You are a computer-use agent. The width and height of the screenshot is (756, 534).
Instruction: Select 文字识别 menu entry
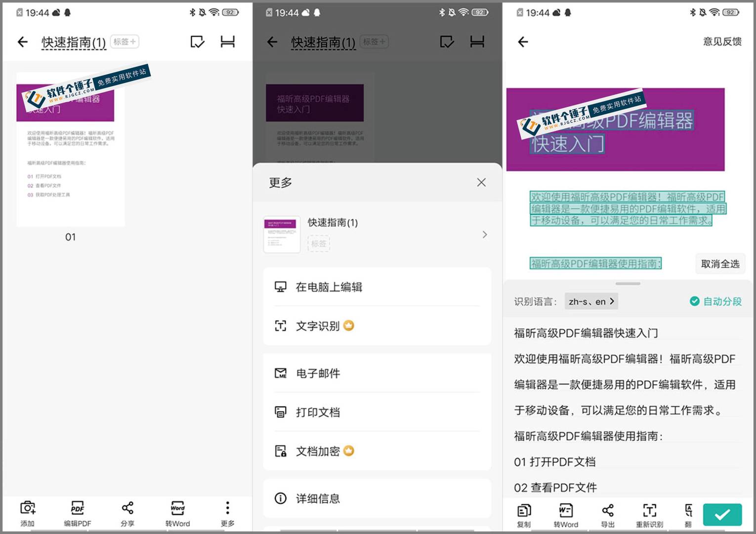[377, 326]
